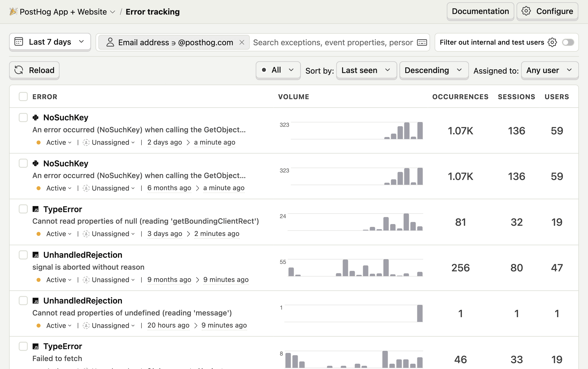
Task: Click the Documentation button
Action: 480,11
